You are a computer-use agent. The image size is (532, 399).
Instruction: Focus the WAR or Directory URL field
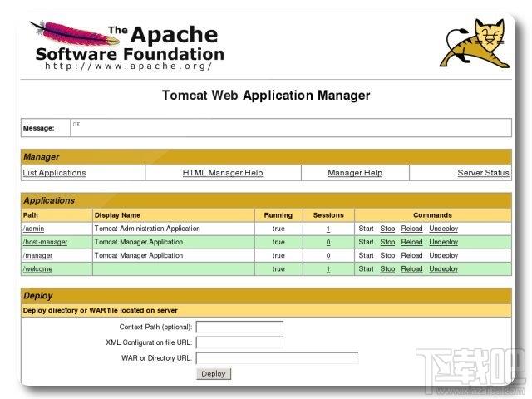(x=277, y=358)
